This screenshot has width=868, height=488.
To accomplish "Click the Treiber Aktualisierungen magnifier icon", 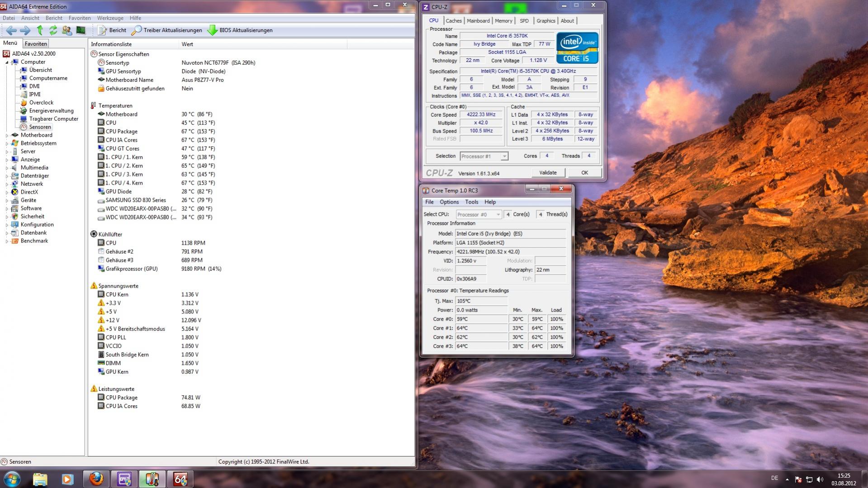I will pyautogui.click(x=137, y=30).
